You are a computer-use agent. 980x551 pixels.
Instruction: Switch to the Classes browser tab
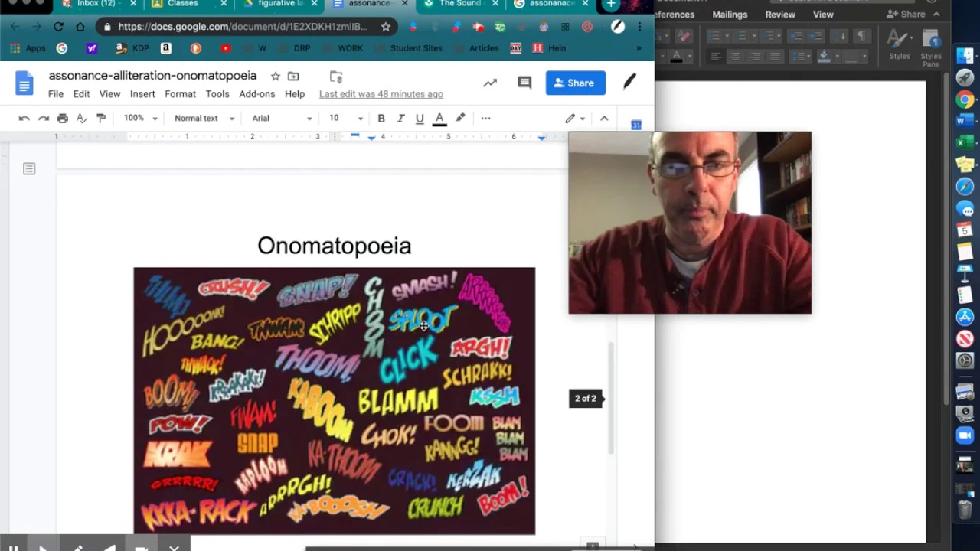tap(188, 4)
